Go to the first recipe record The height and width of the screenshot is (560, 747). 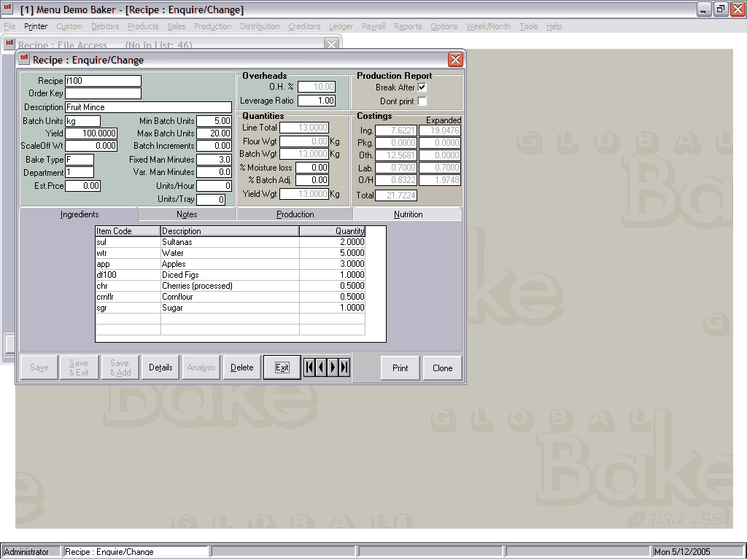309,367
